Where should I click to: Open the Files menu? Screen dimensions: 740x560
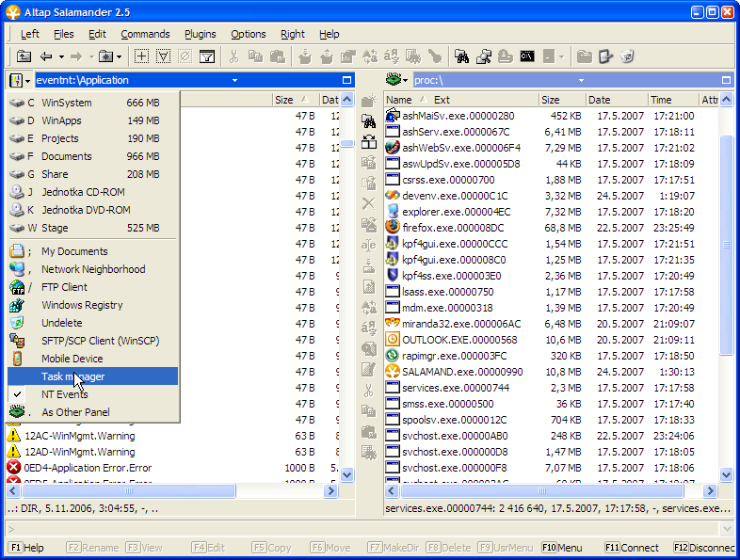click(x=64, y=34)
